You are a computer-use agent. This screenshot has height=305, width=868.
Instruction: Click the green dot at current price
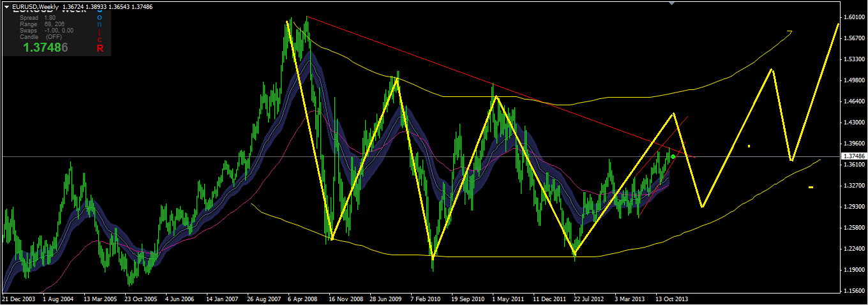(x=673, y=156)
